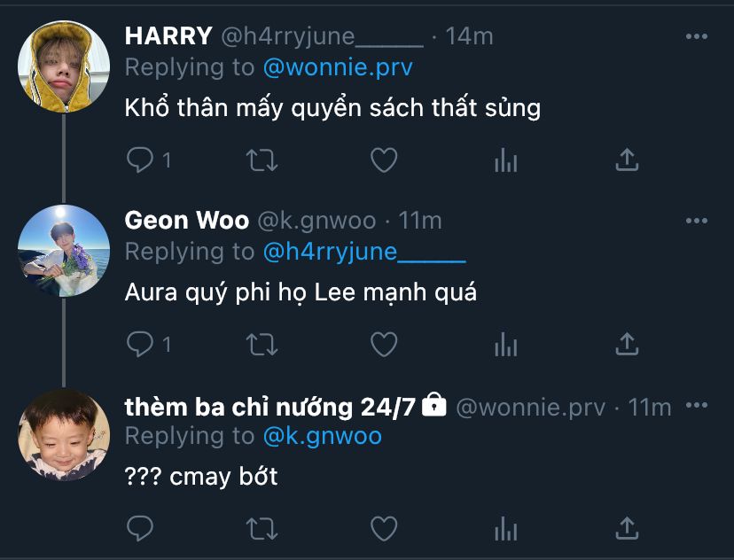
Task: Reply to the '??? cmay bớt' tweet
Action: [x=140, y=529]
